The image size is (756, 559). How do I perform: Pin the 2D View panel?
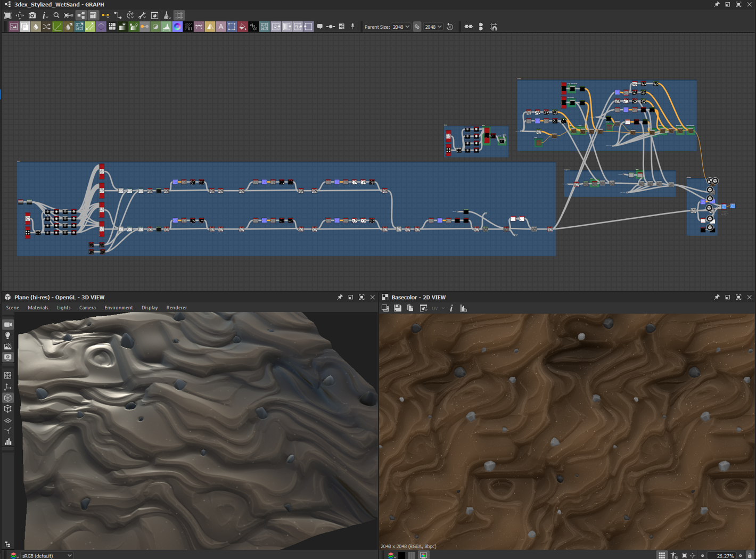[x=717, y=297]
